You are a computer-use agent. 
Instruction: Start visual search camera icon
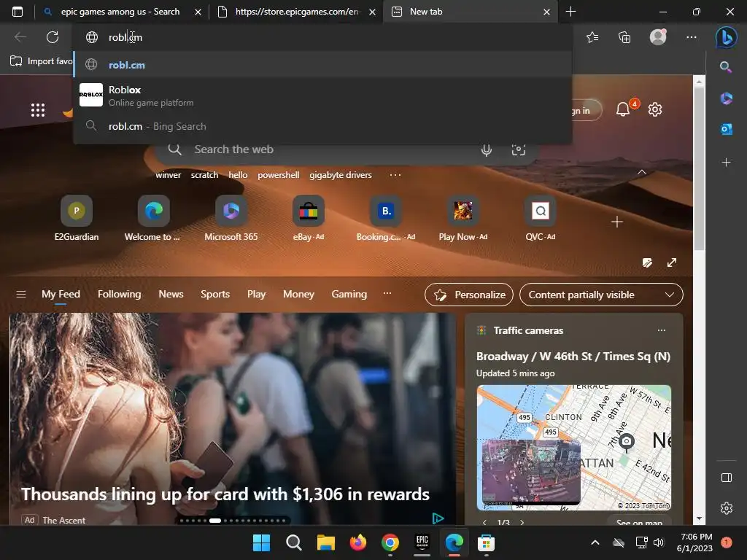point(519,149)
